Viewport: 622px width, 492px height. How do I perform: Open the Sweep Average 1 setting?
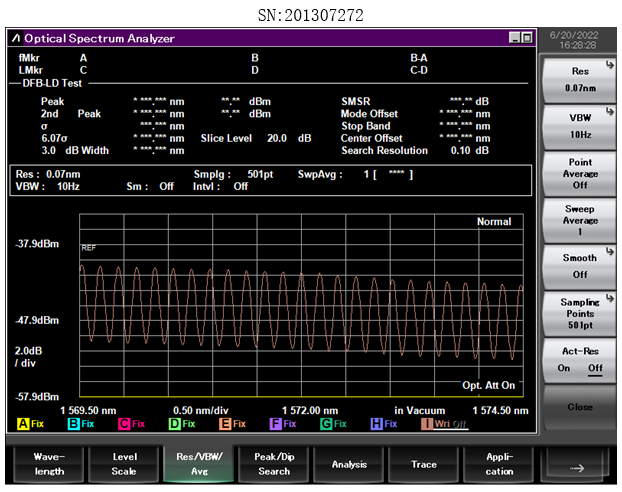580,219
